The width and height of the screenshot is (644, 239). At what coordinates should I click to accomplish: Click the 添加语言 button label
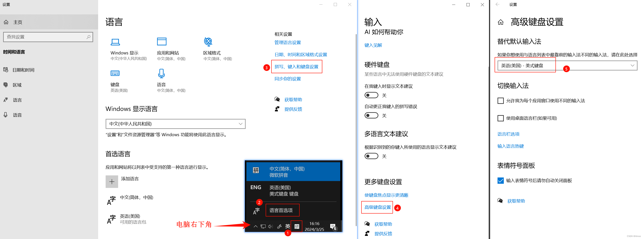click(130, 179)
